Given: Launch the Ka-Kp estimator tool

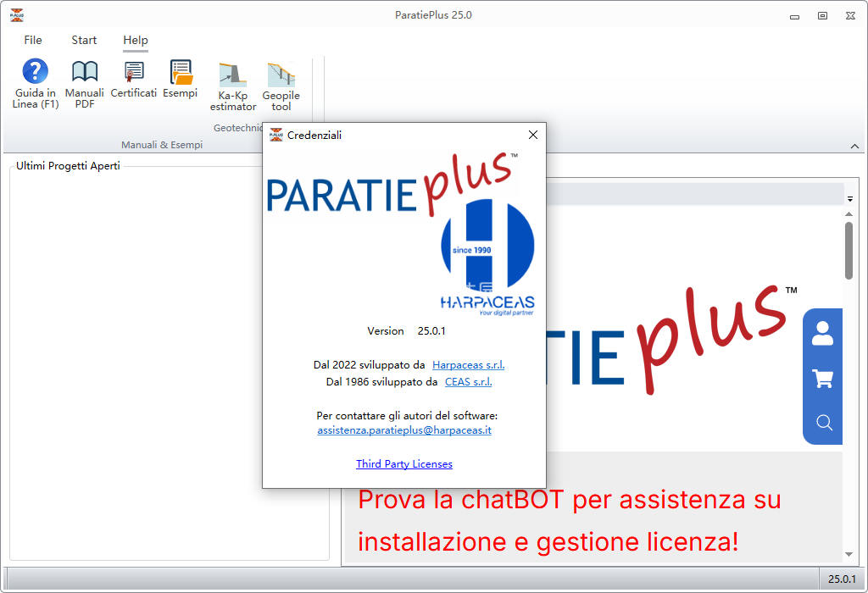Looking at the screenshot, I should coord(232,86).
